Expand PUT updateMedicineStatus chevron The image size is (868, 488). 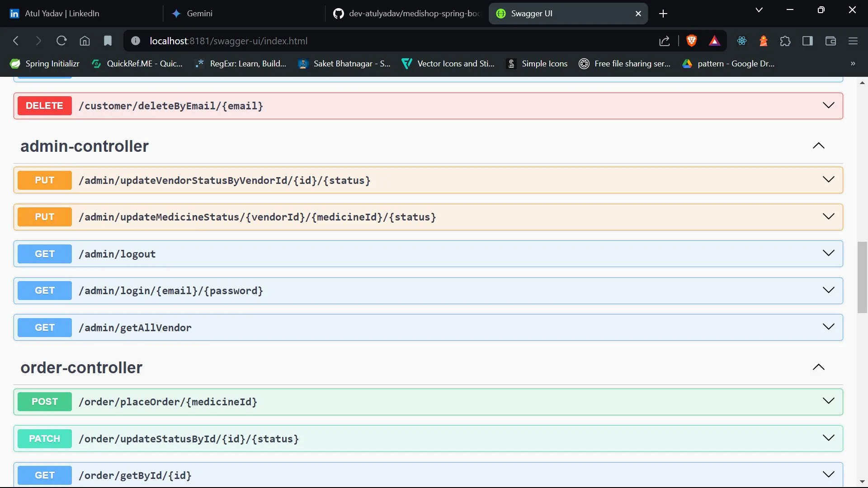[828, 216]
